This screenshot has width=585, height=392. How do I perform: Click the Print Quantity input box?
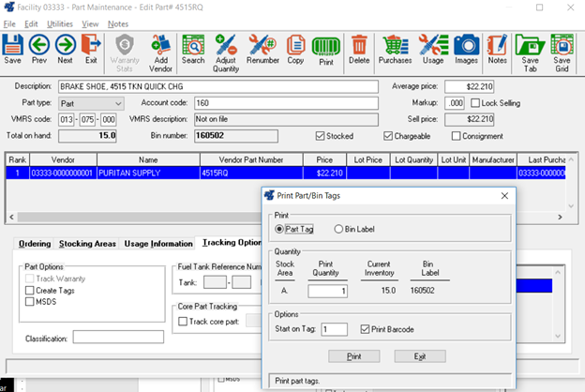(x=327, y=291)
